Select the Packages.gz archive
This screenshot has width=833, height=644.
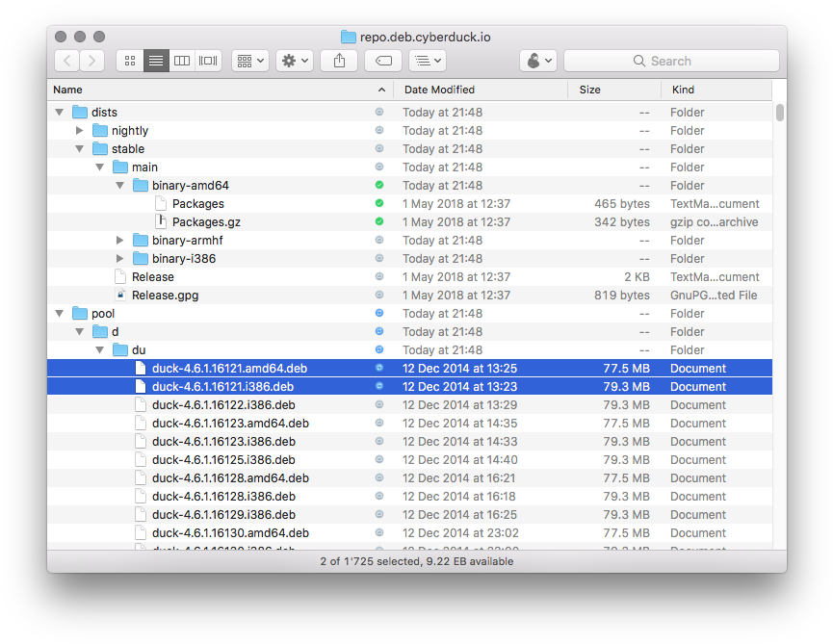(409, 222)
